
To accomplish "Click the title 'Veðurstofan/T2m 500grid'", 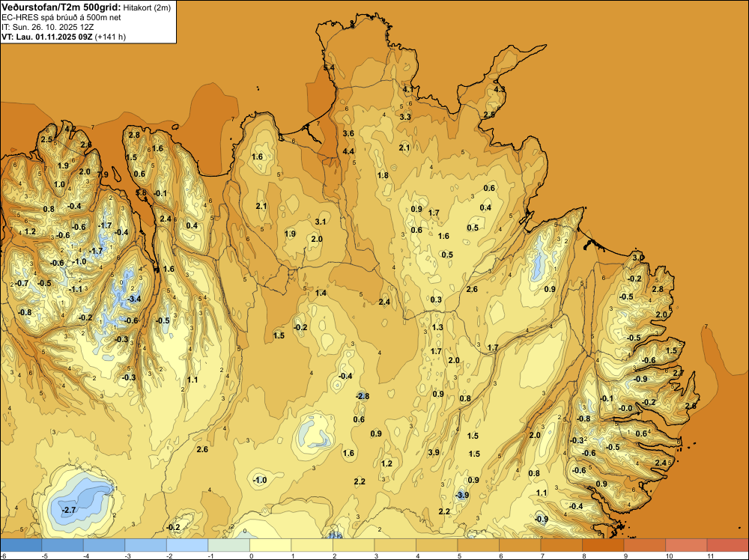I will [x=61, y=7].
